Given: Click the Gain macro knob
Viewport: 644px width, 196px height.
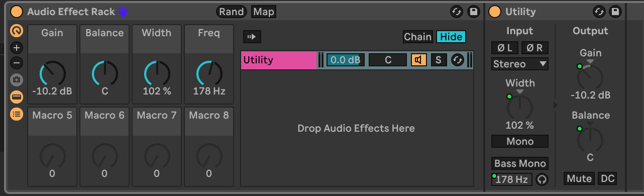Looking at the screenshot, I should click(52, 73).
